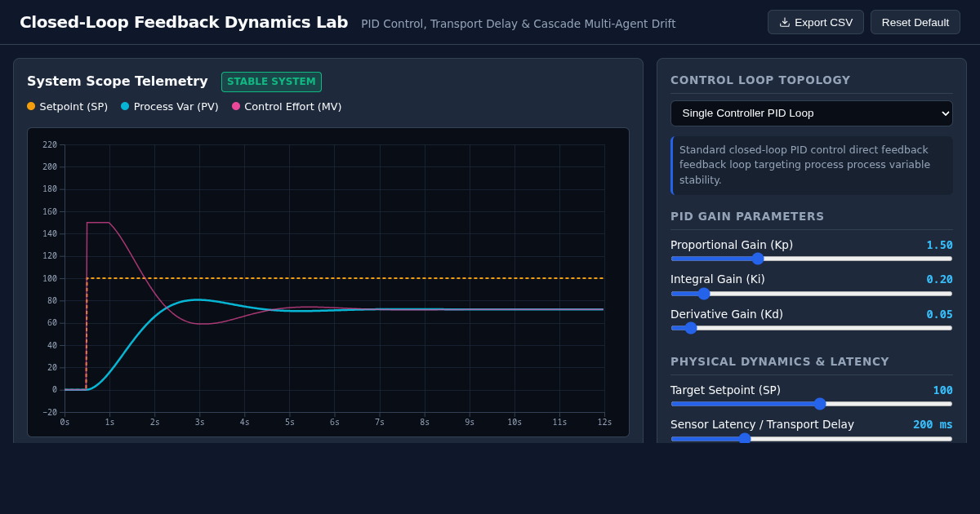
Task: Click the Control Effort (MV) legend entry
Action: 287,106
